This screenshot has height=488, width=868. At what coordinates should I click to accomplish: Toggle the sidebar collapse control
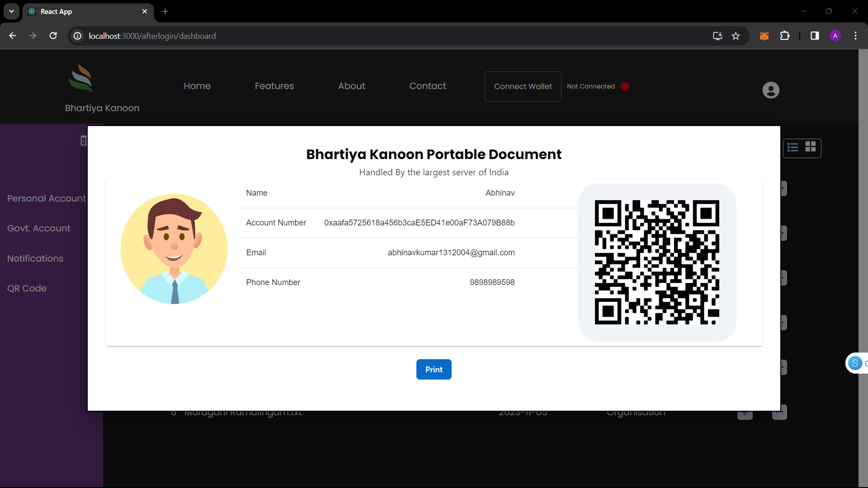(x=84, y=141)
